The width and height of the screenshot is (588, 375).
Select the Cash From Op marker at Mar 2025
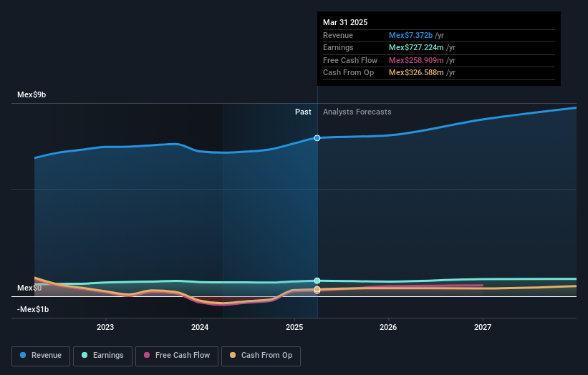pyautogui.click(x=317, y=289)
